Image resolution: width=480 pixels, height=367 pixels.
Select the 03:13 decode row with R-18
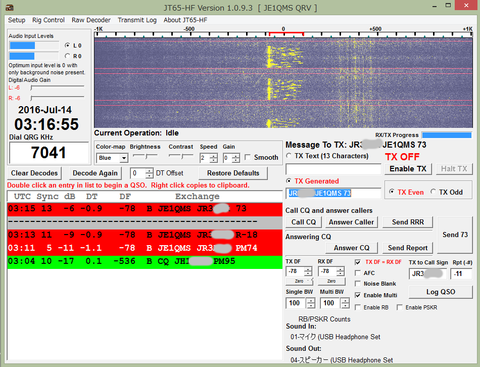coord(145,235)
